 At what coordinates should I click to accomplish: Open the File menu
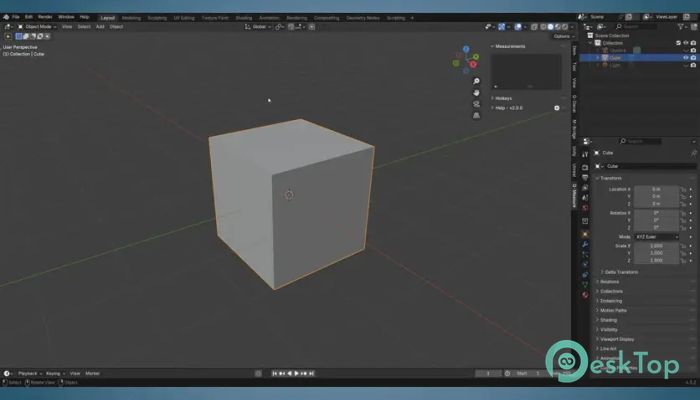pos(16,17)
